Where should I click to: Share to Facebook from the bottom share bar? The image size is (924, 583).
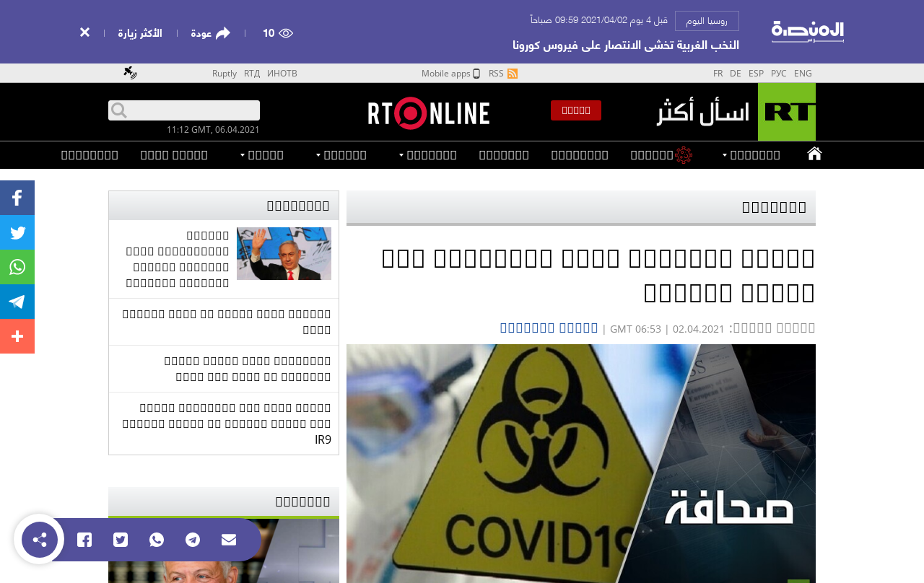pos(84,540)
